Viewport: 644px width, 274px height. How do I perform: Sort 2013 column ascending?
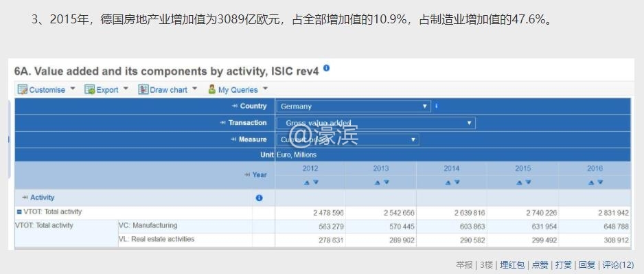point(377,183)
